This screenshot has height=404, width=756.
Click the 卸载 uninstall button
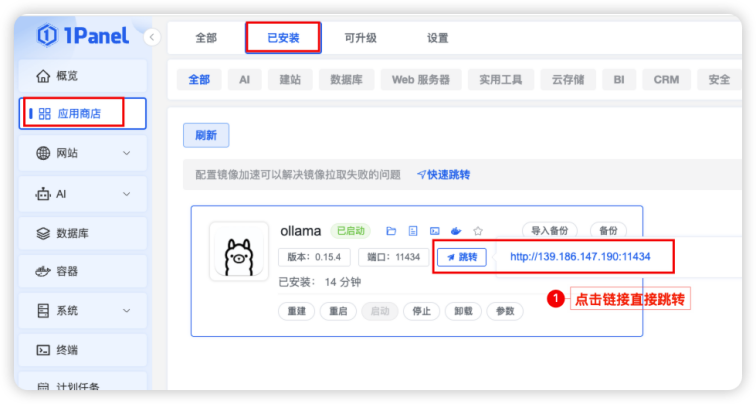463,311
